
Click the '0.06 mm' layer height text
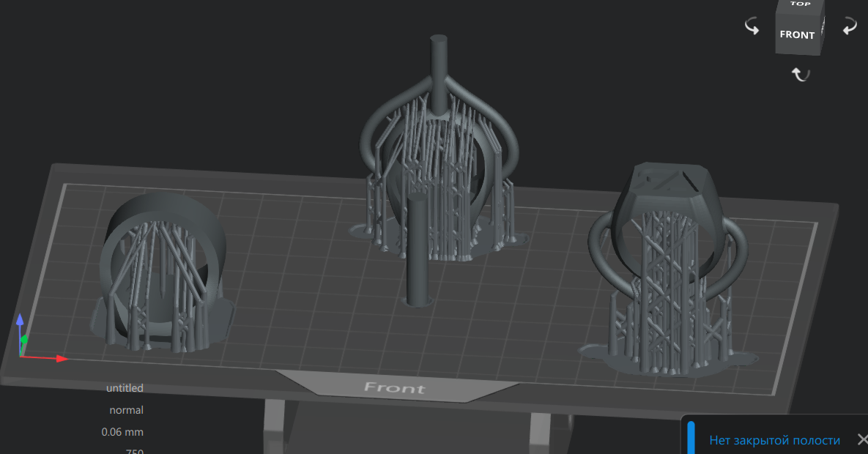[x=122, y=432]
